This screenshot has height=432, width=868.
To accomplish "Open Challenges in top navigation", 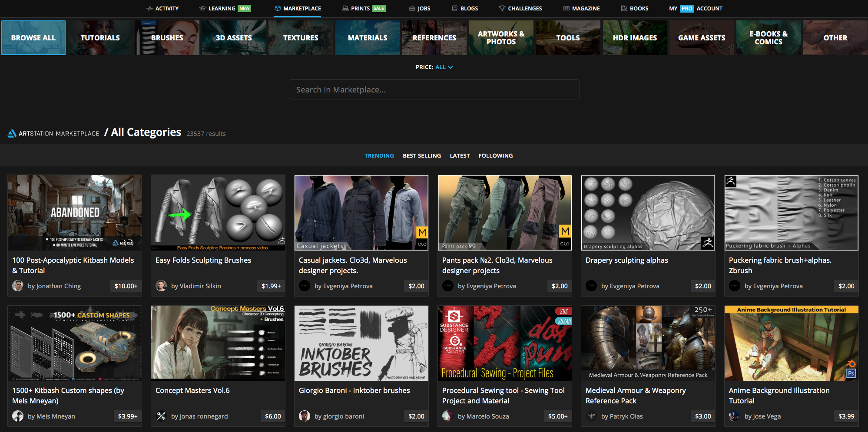I will click(520, 8).
